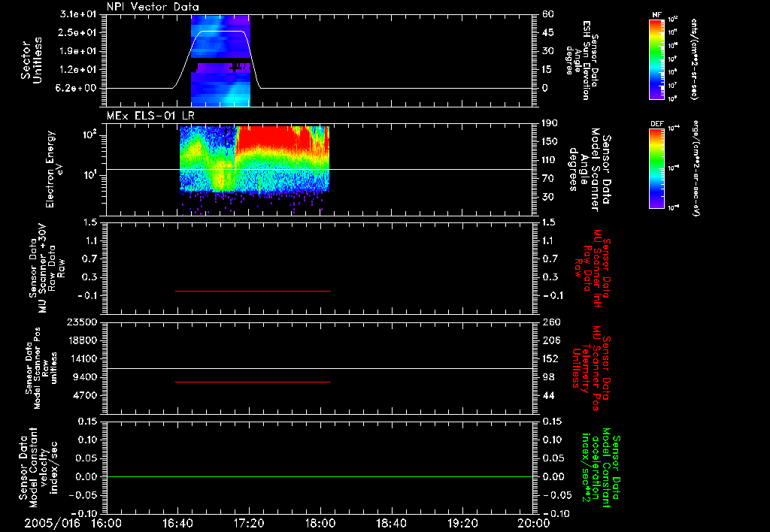Image resolution: width=770 pixels, height=532 pixels.
Task: Click the "152" telemetry tick label
Action: coord(550,358)
